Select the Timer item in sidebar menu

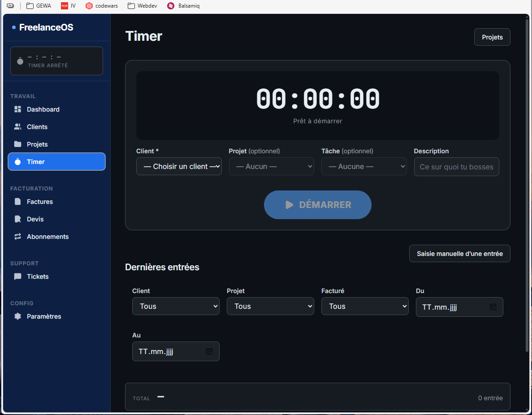tap(56, 162)
